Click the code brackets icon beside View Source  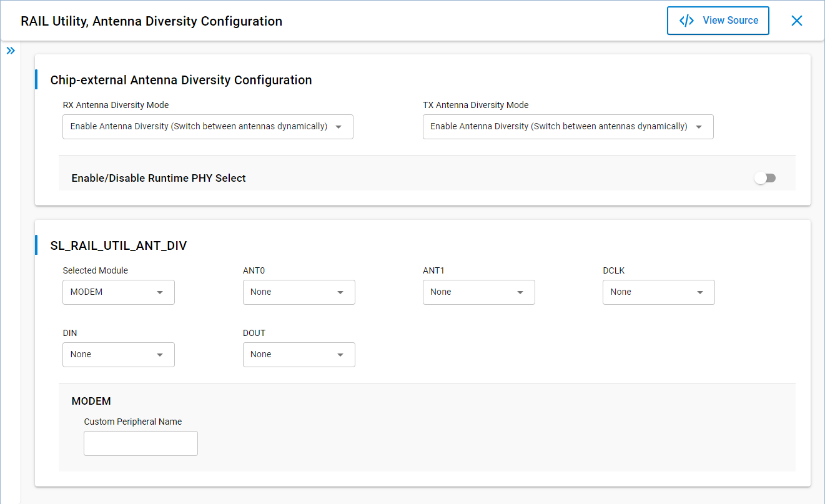(686, 21)
